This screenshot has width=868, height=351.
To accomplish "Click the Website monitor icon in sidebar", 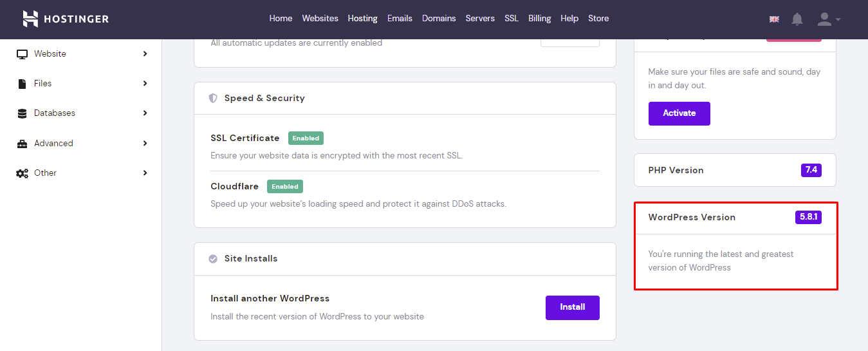I will tap(22, 54).
